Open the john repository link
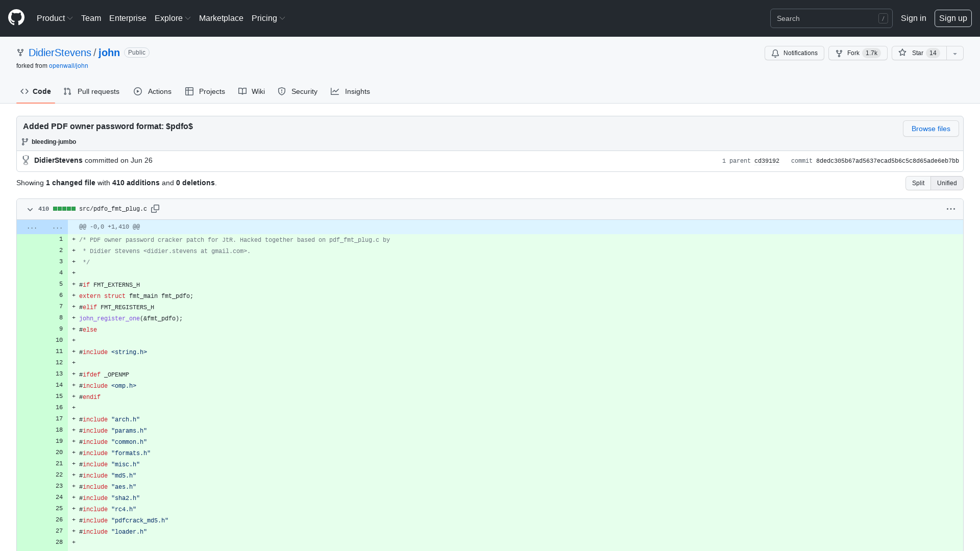 tap(109, 53)
